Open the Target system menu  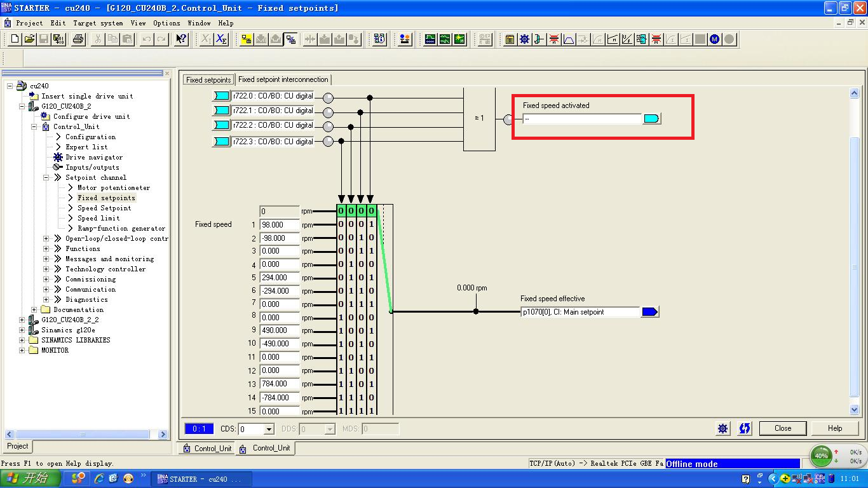pos(98,23)
